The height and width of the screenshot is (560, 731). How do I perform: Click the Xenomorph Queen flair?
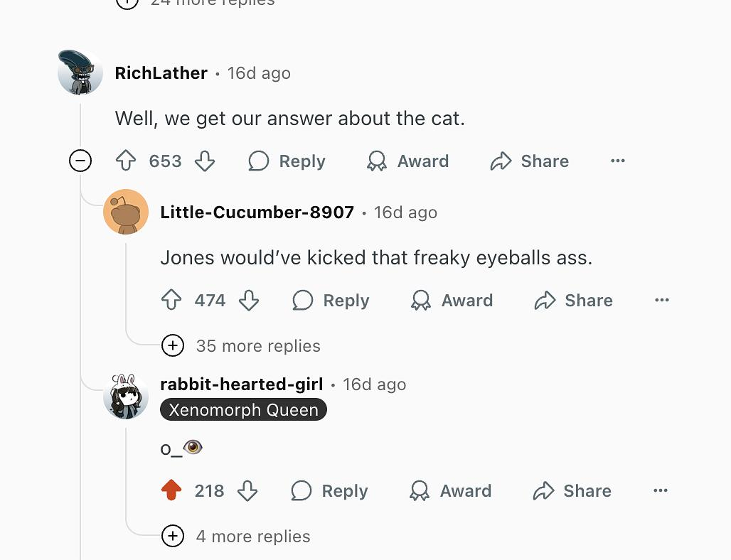[243, 410]
